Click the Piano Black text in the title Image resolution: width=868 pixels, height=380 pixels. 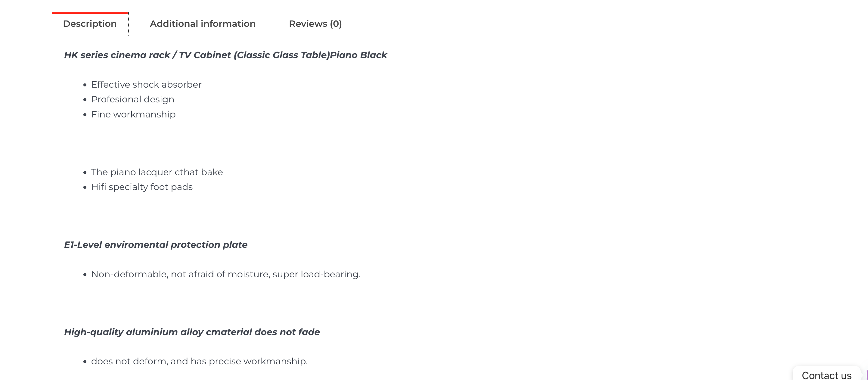(x=358, y=55)
